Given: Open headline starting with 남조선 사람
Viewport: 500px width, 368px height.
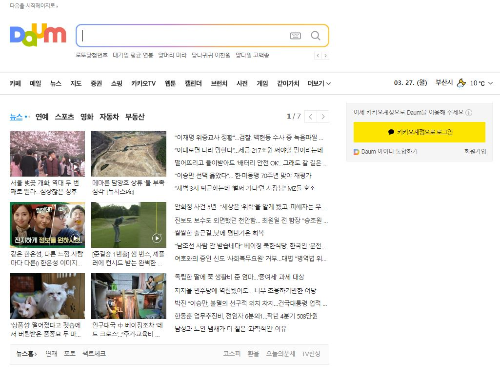Looking at the screenshot, I should click(x=249, y=246).
